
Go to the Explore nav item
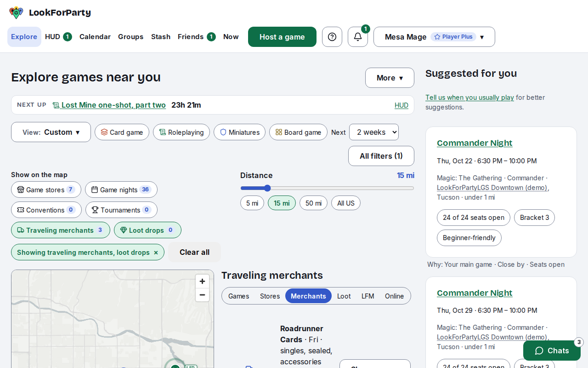tap(24, 37)
